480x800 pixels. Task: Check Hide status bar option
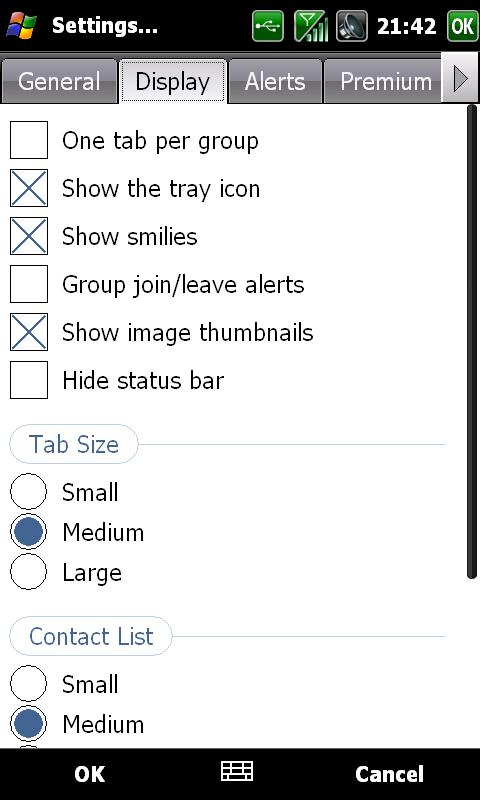[x=29, y=380]
